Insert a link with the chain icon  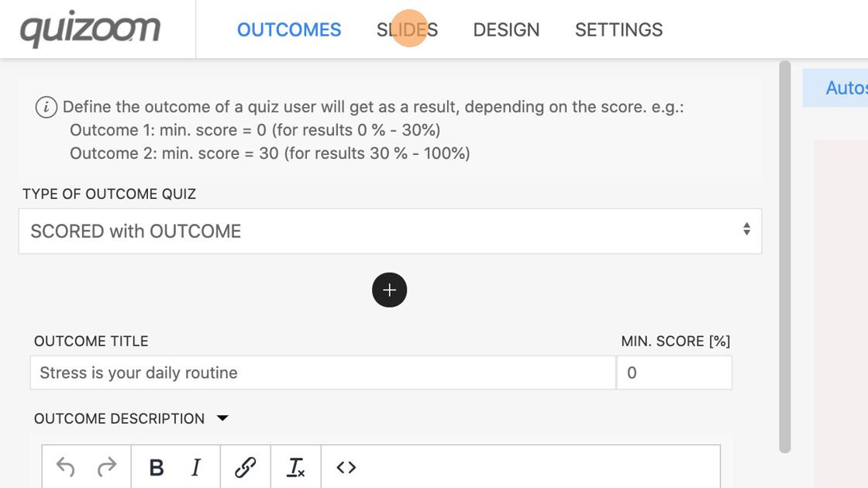245,467
